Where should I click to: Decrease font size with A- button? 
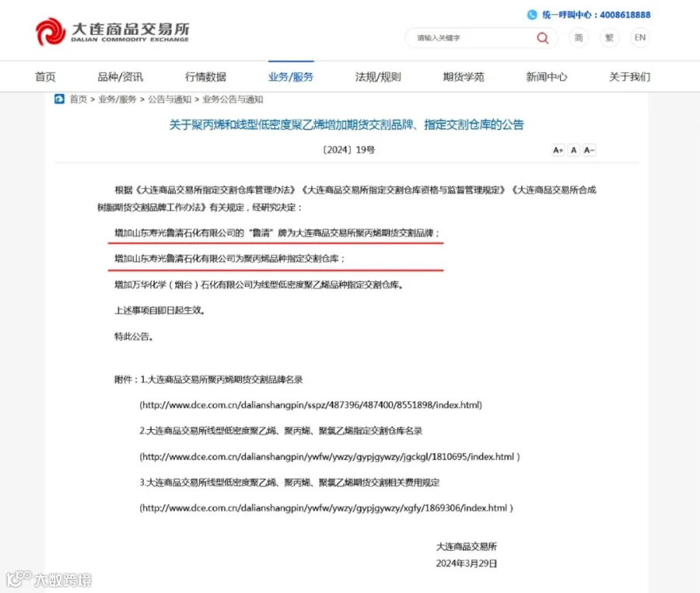589,150
